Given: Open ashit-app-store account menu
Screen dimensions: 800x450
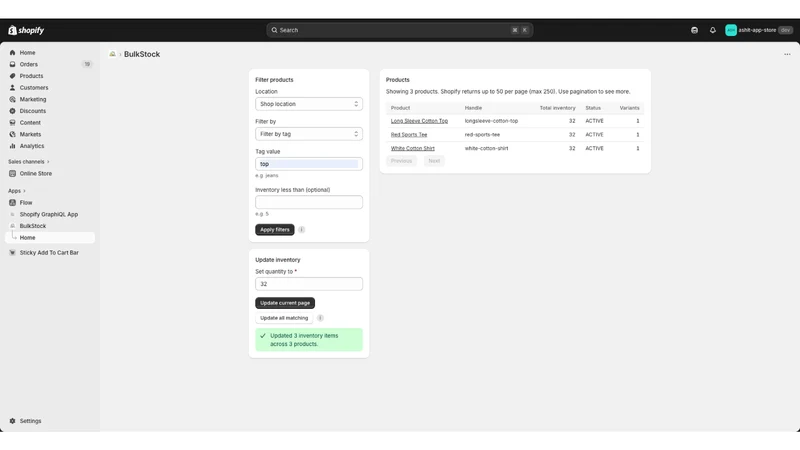Looking at the screenshot, I should [759, 30].
